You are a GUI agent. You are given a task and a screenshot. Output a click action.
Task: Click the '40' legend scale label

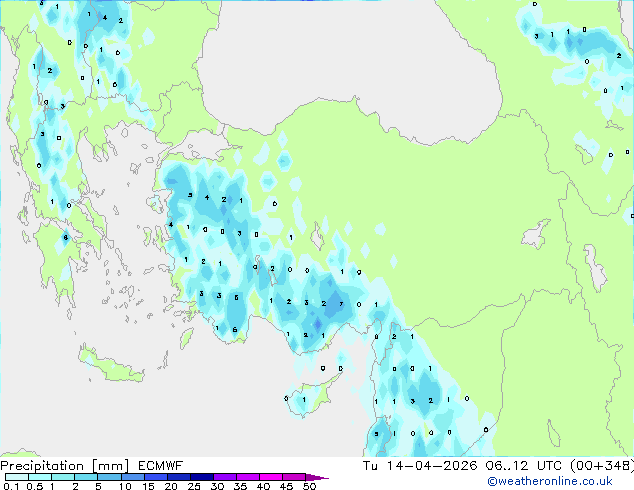pyautogui.click(x=263, y=486)
